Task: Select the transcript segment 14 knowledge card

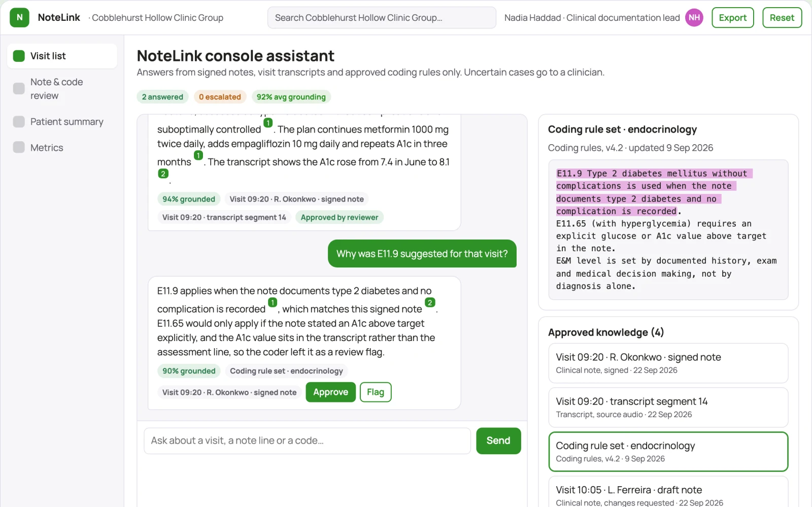Action: click(x=668, y=408)
